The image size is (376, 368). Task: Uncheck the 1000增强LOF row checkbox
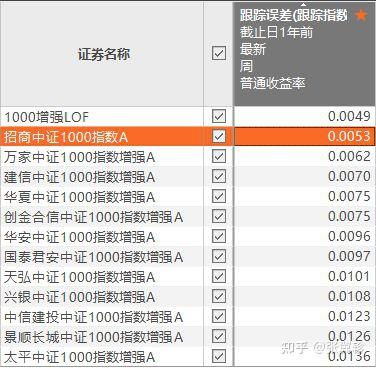[219, 116]
